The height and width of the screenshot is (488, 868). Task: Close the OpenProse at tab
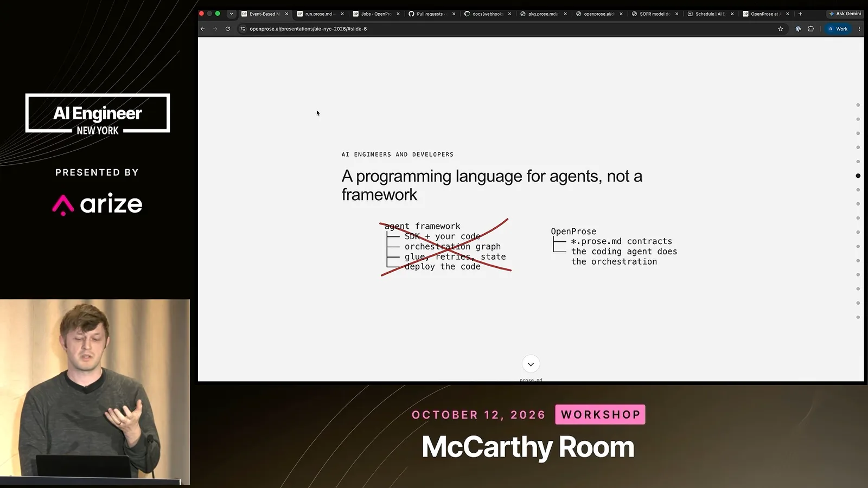[x=788, y=14]
